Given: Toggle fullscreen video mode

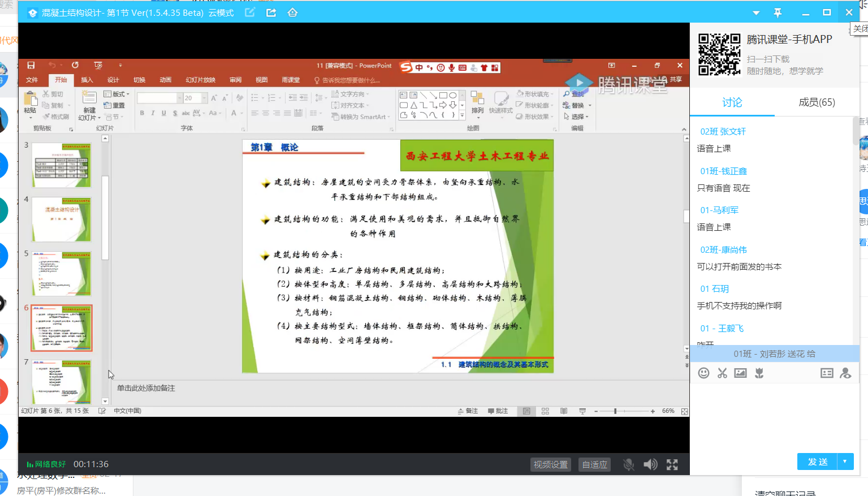Looking at the screenshot, I should click(x=672, y=464).
